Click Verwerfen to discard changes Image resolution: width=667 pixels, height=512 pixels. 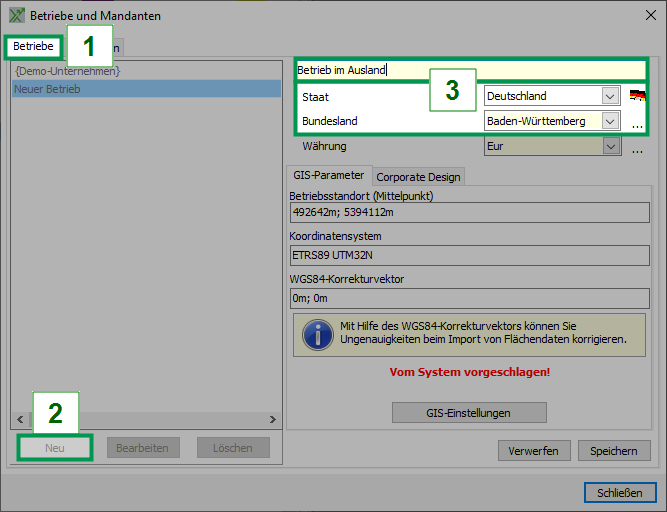tap(535, 451)
